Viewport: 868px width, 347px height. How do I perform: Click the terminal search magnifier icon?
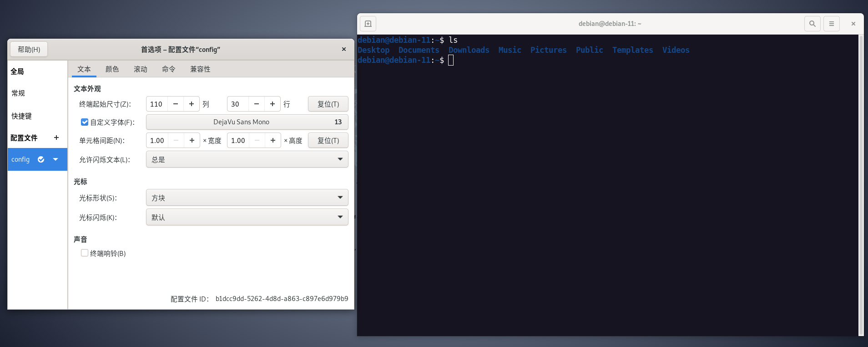click(812, 24)
